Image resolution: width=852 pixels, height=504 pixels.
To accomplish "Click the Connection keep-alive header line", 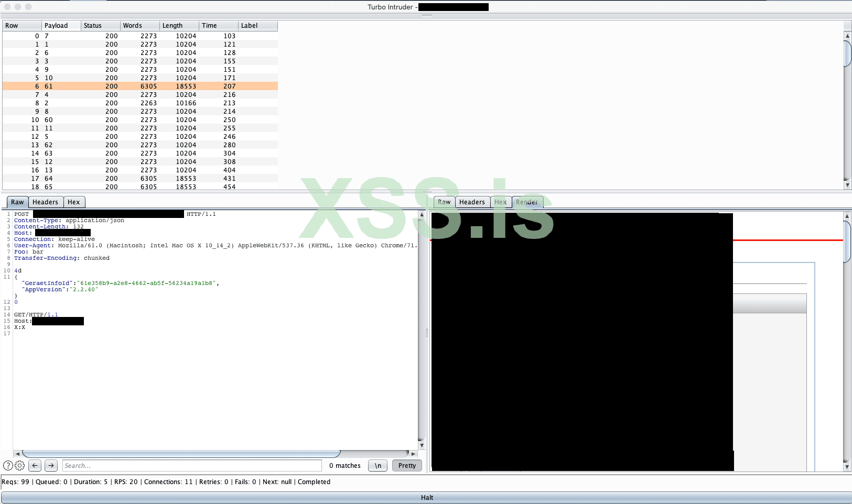I will pyautogui.click(x=55, y=239).
